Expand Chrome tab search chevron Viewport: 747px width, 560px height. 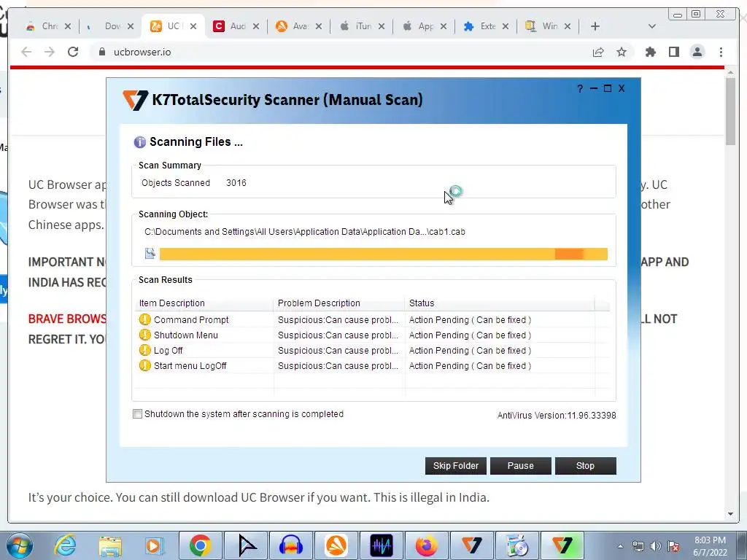click(652, 26)
